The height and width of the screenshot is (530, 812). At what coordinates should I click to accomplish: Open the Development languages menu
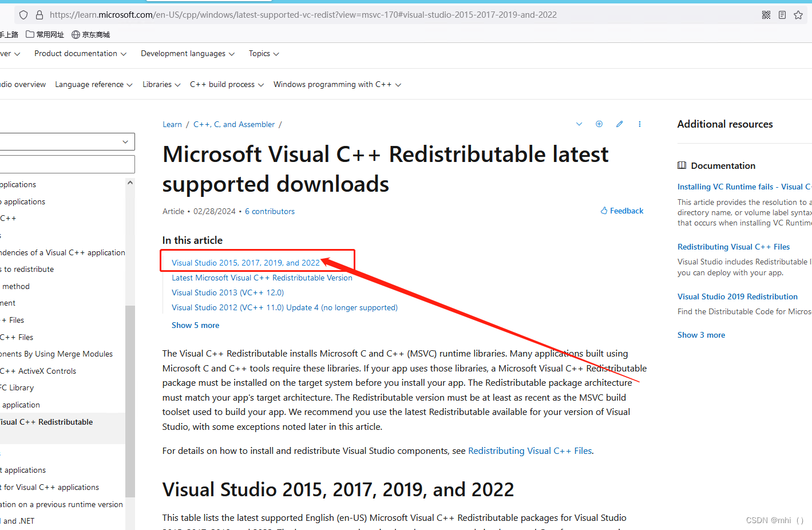[x=188, y=53]
